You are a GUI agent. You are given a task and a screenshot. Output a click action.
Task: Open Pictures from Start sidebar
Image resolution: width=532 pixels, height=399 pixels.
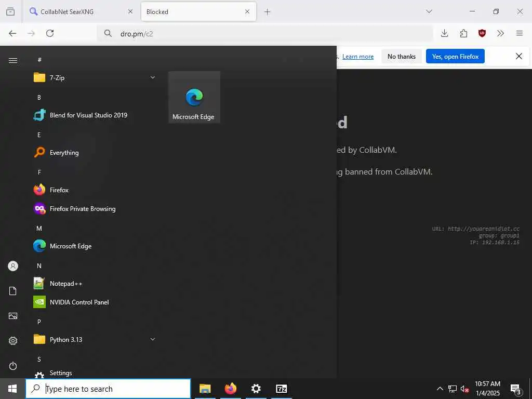[x=13, y=316]
